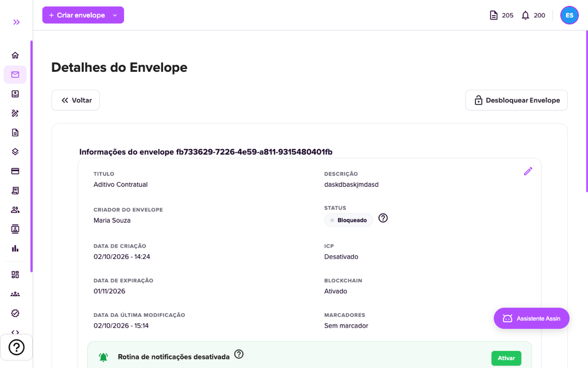588x368 pixels.
Task: Click the ICP value Desativado
Action: pos(341,256)
